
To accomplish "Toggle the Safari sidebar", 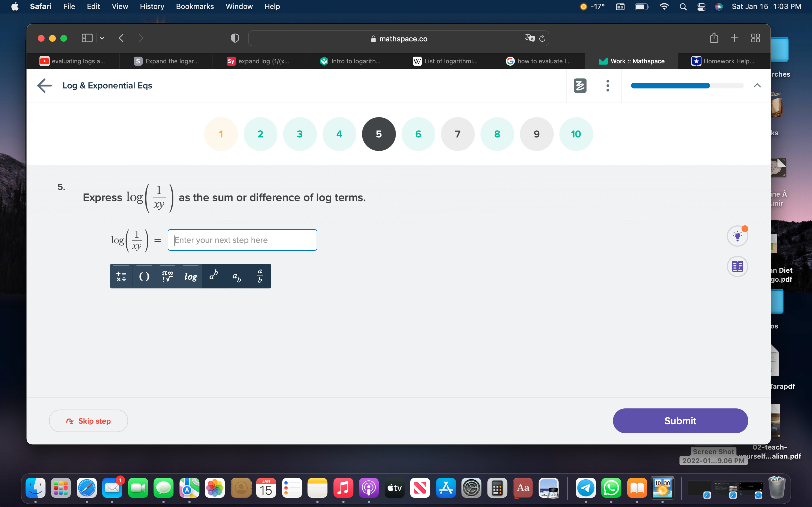I will point(87,38).
